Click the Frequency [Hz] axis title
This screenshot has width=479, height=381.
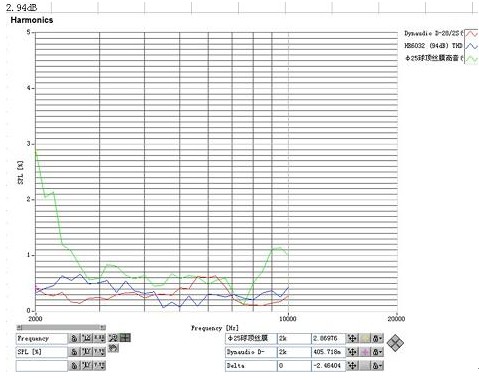[215, 328]
